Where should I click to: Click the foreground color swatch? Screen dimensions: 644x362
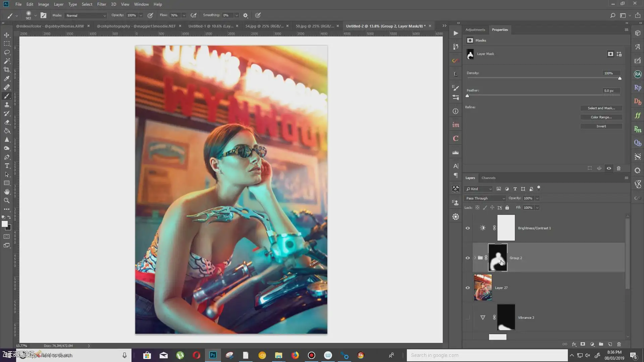(4, 224)
